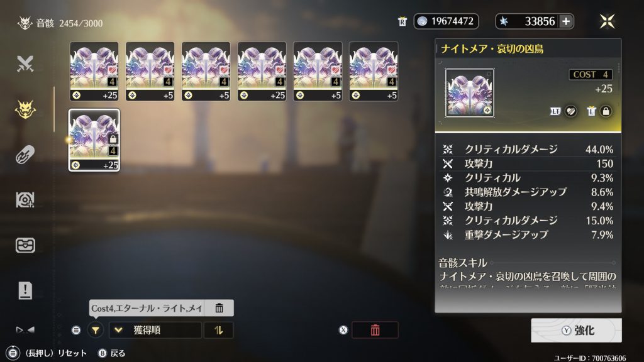This screenshot has height=362, width=644.
Task: Open the 獲得順 sort dropdown
Action: click(155, 330)
